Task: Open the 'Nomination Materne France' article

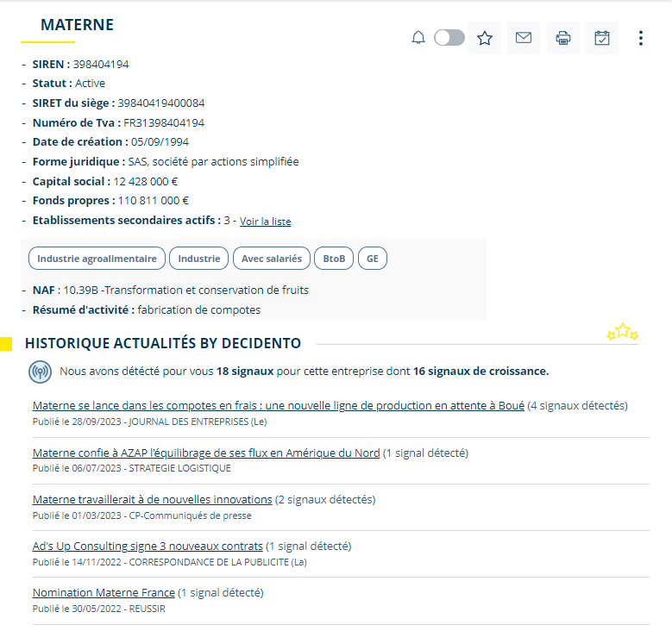Action: click(x=104, y=593)
